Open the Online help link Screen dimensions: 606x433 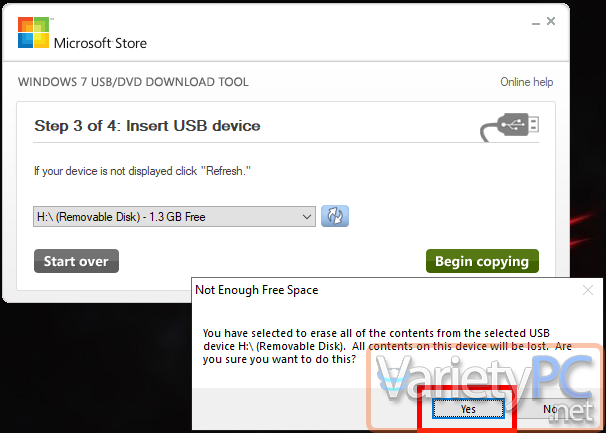(526, 82)
